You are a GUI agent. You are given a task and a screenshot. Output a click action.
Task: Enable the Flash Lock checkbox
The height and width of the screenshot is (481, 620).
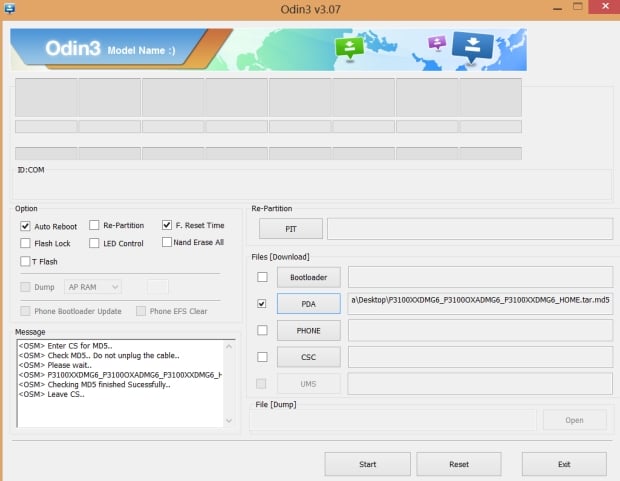pyautogui.click(x=25, y=243)
